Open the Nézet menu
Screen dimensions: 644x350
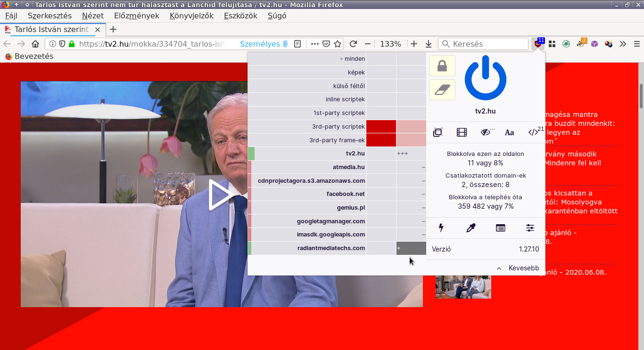click(x=93, y=16)
